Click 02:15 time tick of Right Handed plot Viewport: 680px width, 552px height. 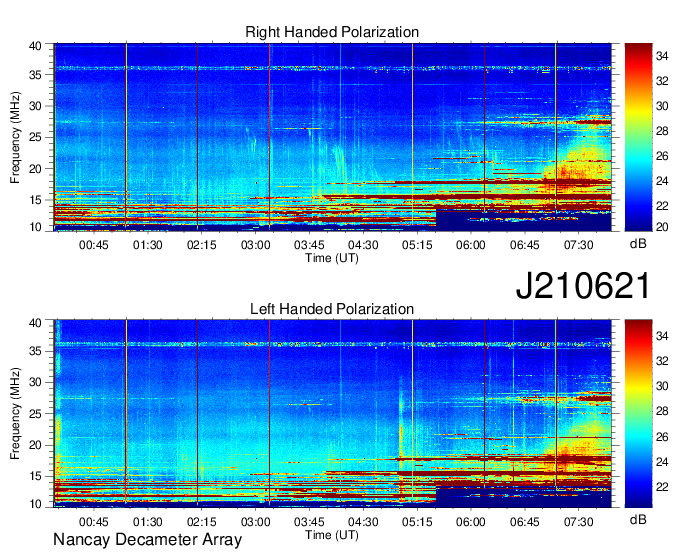(x=202, y=245)
